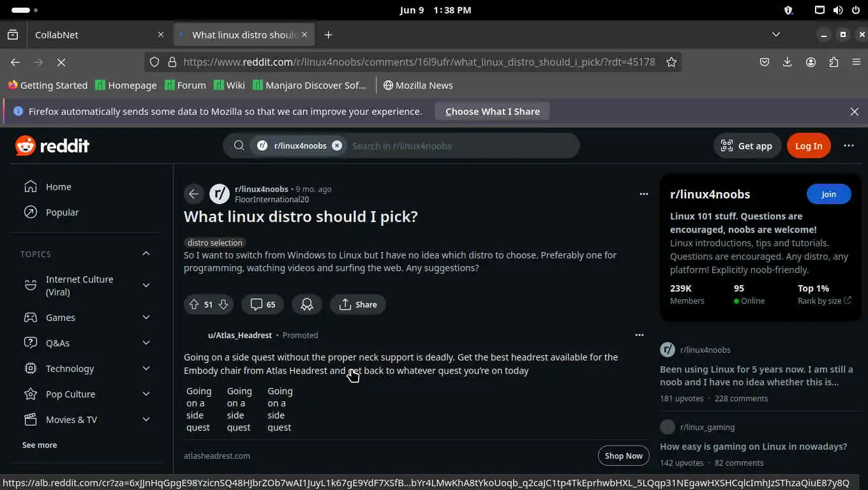Open Been using Linux for 5 years post
This screenshot has height=490, width=868.
click(x=756, y=375)
